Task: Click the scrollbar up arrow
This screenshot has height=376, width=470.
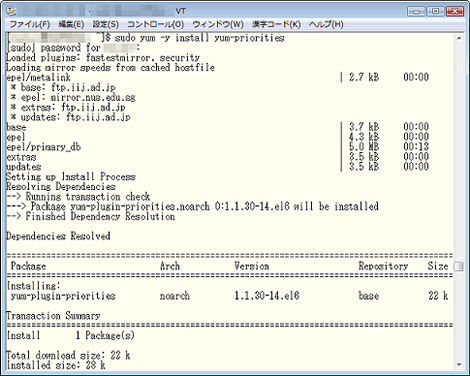Action: pos(459,38)
